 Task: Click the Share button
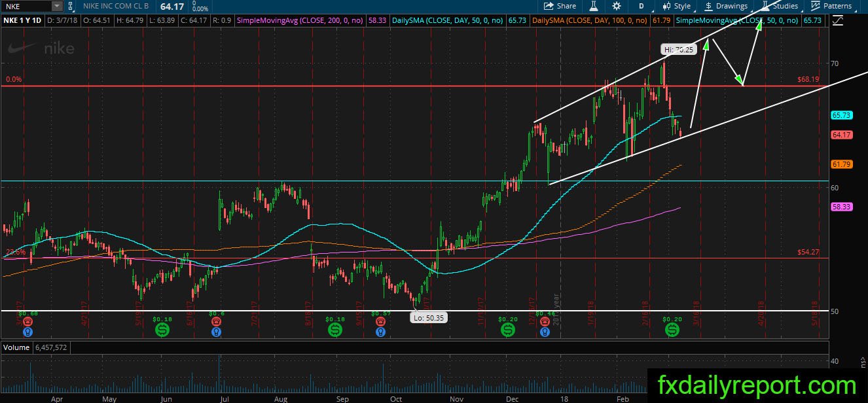560,6
